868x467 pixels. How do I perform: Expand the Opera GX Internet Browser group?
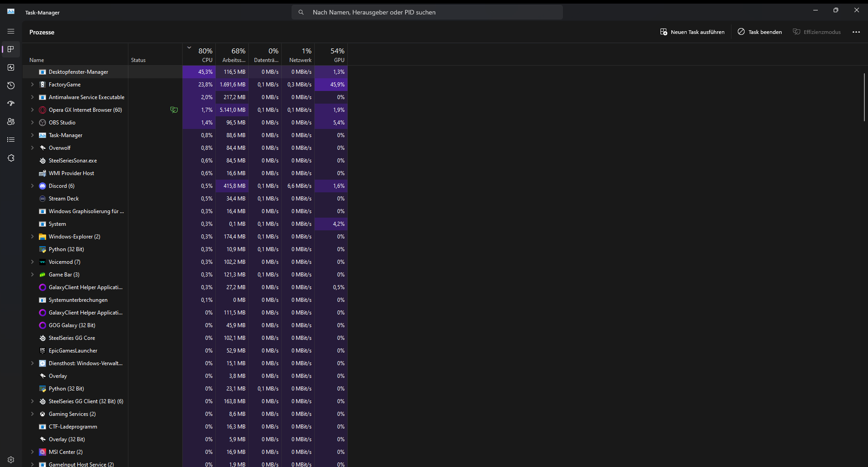point(32,110)
